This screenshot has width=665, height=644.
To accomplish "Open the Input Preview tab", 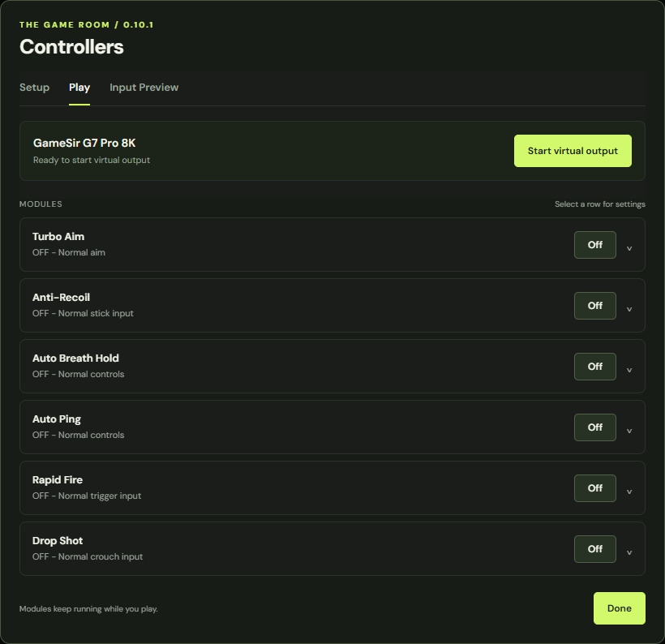I will coord(144,88).
